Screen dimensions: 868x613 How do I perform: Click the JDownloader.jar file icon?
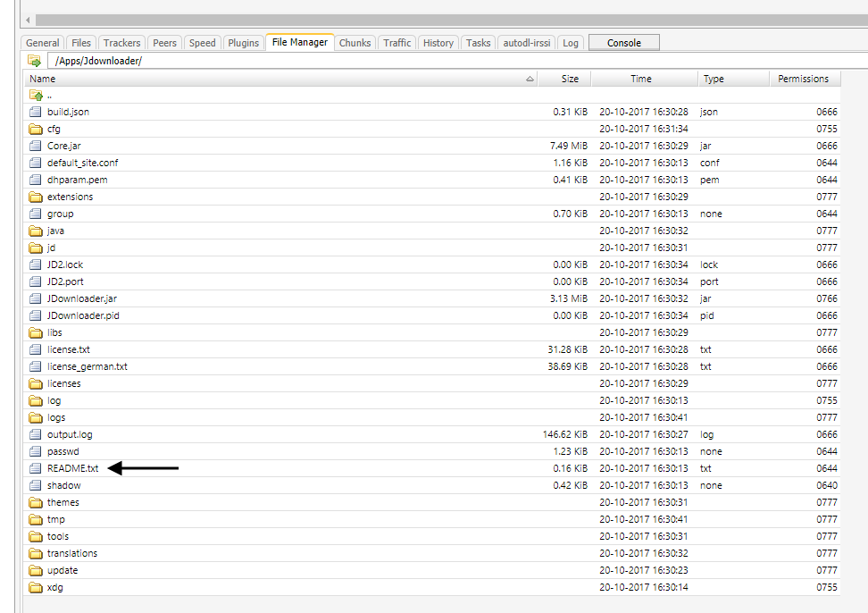click(x=36, y=298)
